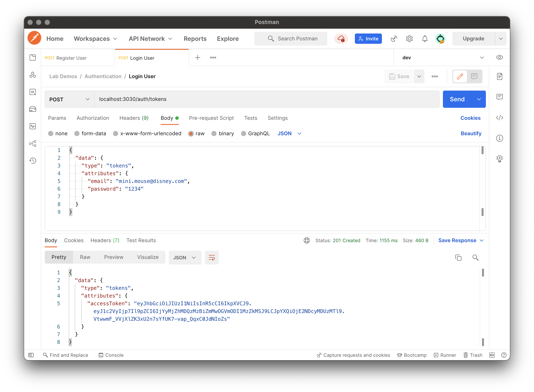Click the Postman logo icon
The width and height of the screenshot is (534, 392).
click(x=34, y=38)
